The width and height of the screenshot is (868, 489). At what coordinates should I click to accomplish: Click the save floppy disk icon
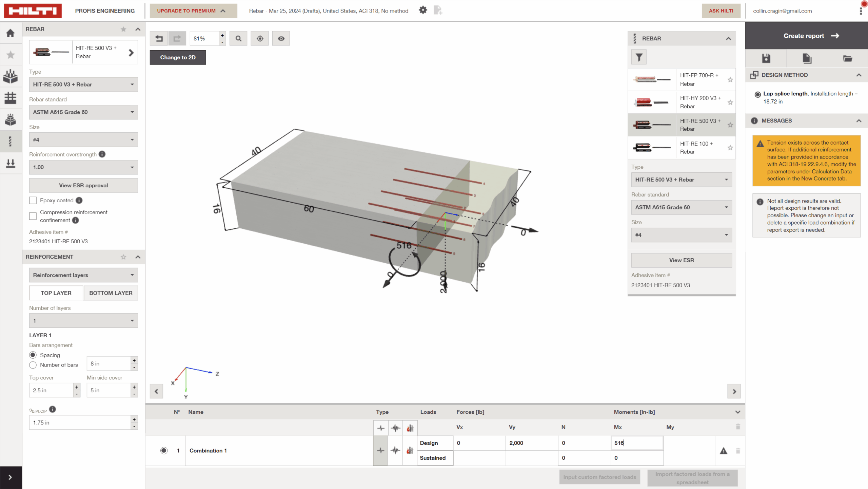click(766, 58)
